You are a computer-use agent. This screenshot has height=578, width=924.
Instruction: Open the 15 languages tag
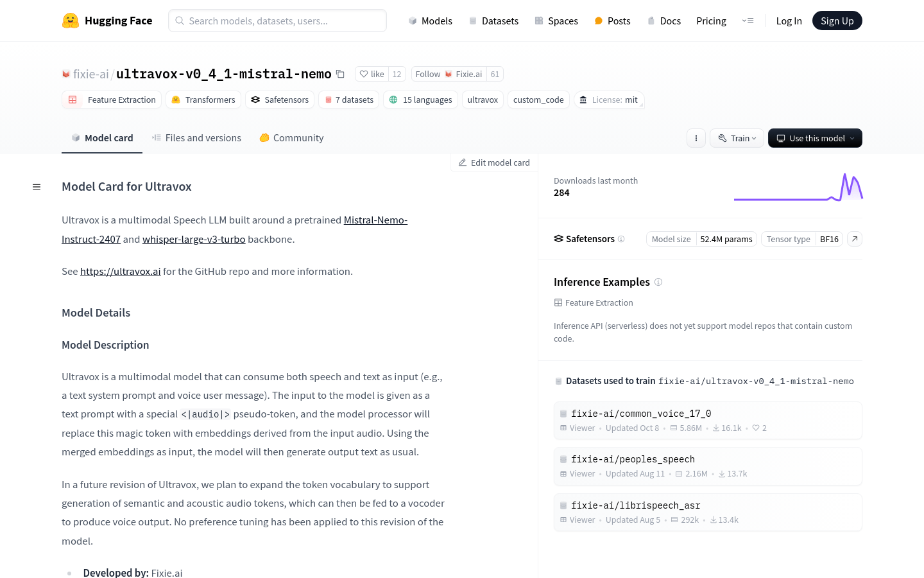(420, 100)
